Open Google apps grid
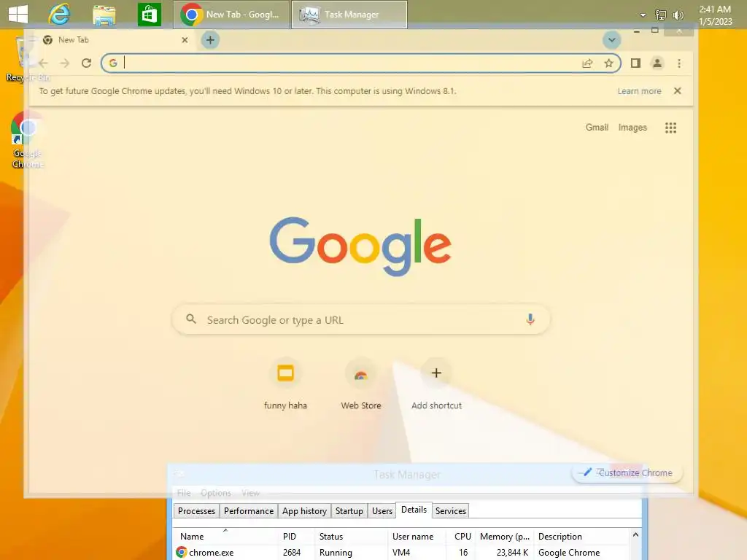Viewport: 747px width, 560px height. (x=671, y=128)
